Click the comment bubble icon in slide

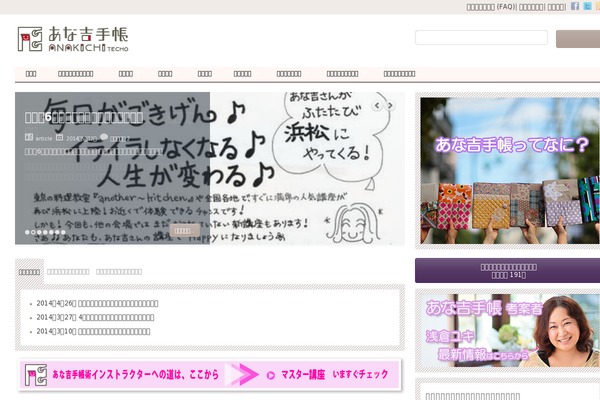104,137
